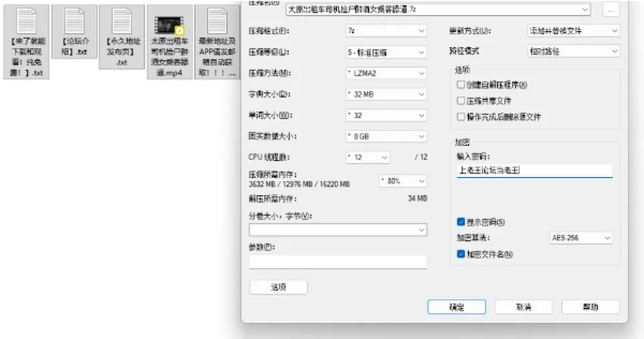Click the 34 MB decompression memory value
The width and height of the screenshot is (644, 339).
(x=417, y=198)
